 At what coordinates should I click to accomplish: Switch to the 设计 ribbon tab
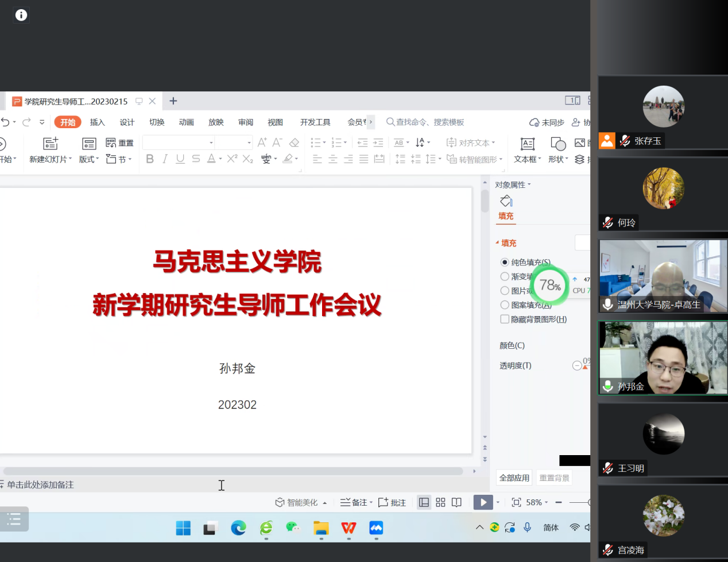coord(127,122)
